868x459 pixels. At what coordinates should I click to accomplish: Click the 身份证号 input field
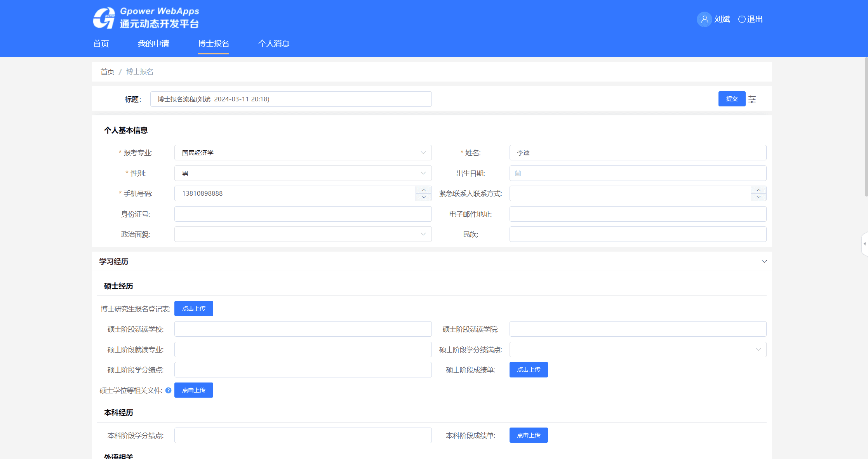pyautogui.click(x=303, y=214)
